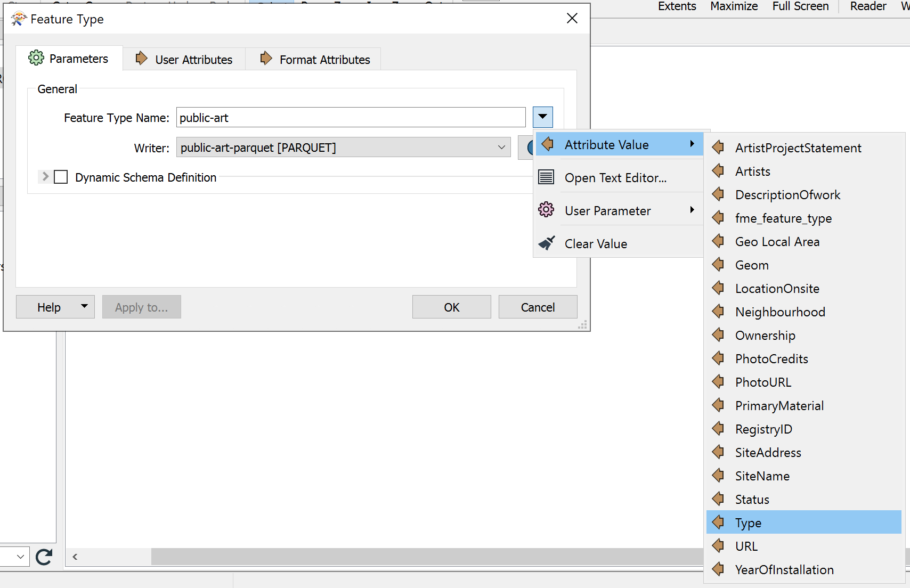910x588 pixels.
Task: Click Extents in the top toolbar
Action: [x=677, y=6]
